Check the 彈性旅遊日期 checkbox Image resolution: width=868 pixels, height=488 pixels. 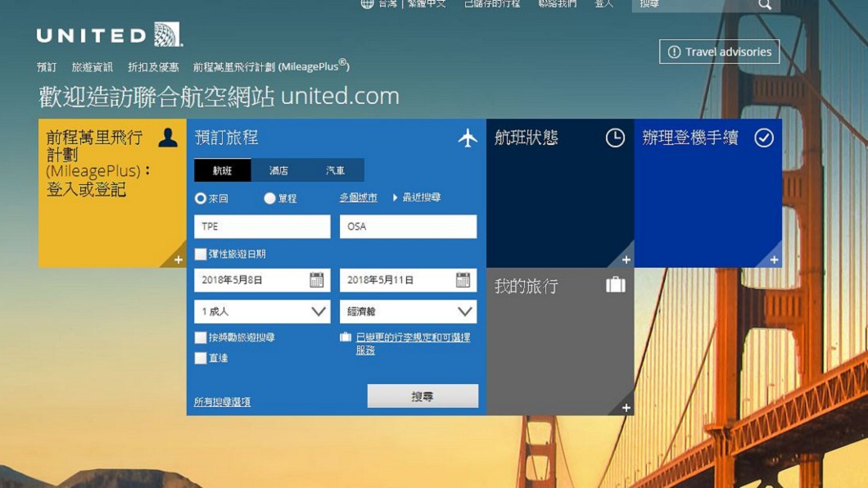[x=201, y=254]
